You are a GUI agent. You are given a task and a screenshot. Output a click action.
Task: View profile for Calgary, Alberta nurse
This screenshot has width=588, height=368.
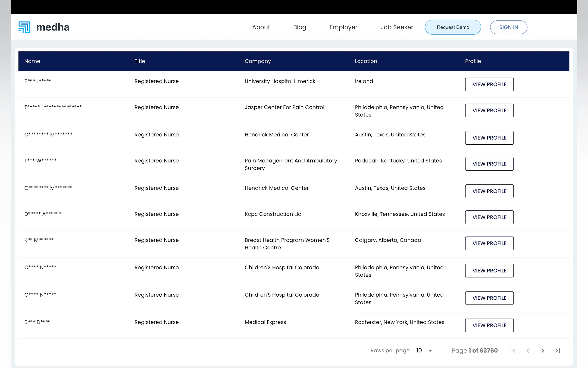[489, 243]
